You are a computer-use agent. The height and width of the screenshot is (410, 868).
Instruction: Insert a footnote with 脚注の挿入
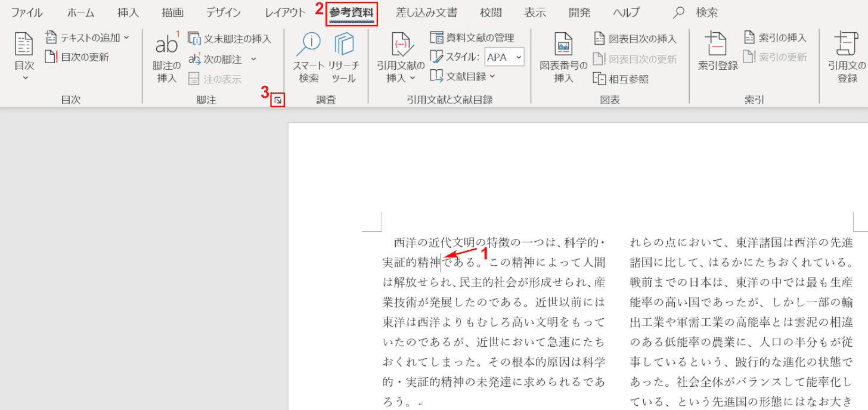[167, 58]
